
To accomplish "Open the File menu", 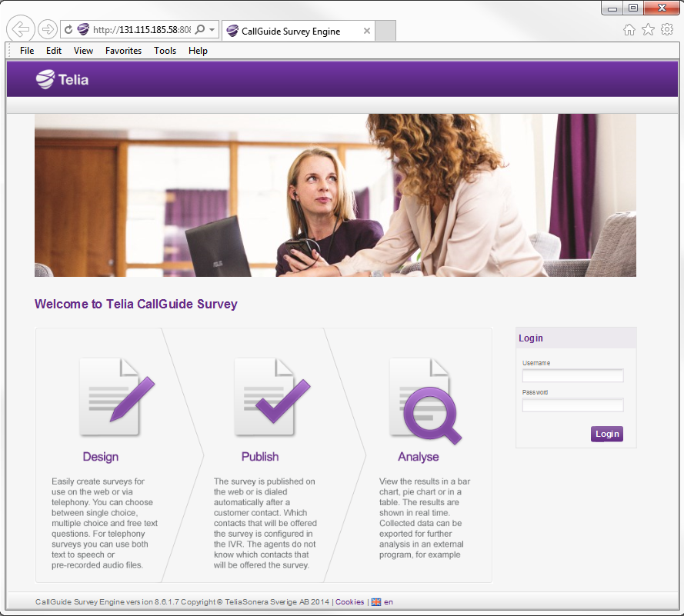I will click(27, 51).
